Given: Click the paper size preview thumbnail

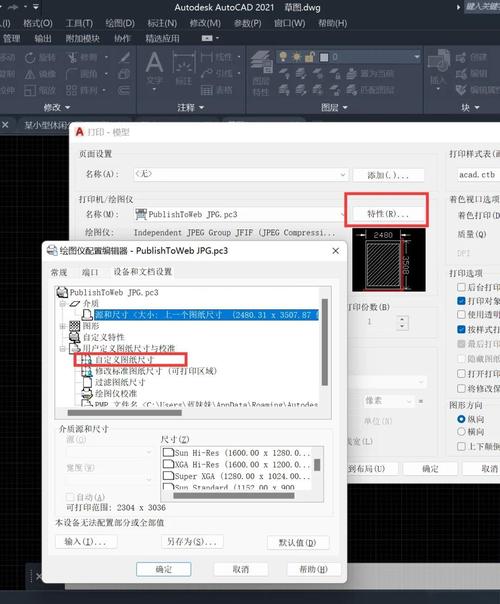Looking at the screenshot, I should (x=389, y=260).
